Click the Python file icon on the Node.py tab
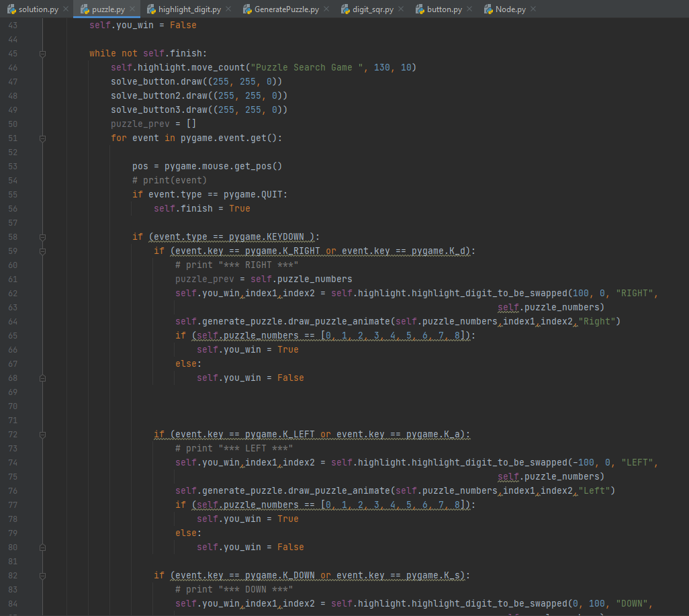The width and height of the screenshot is (689, 616). pyautogui.click(x=488, y=9)
